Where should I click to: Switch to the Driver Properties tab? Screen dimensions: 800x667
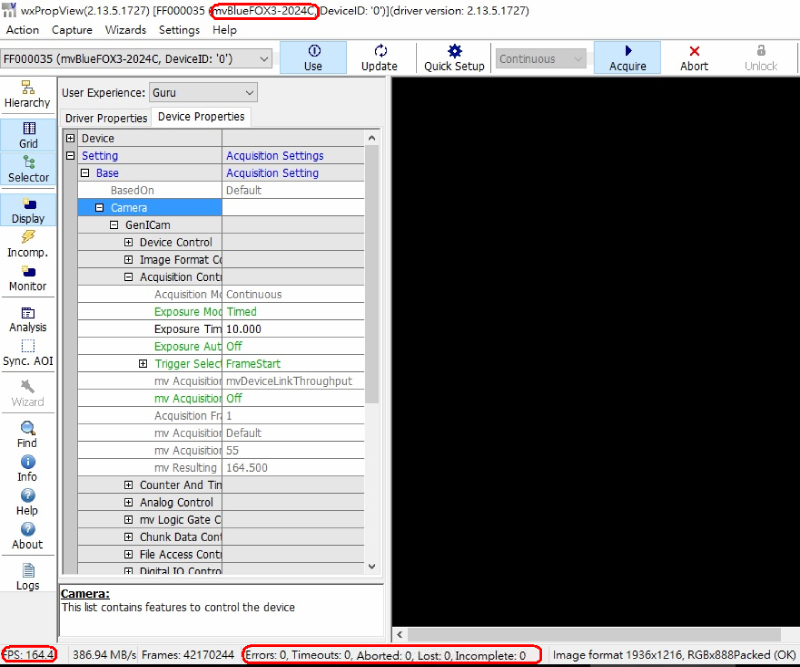(x=106, y=118)
